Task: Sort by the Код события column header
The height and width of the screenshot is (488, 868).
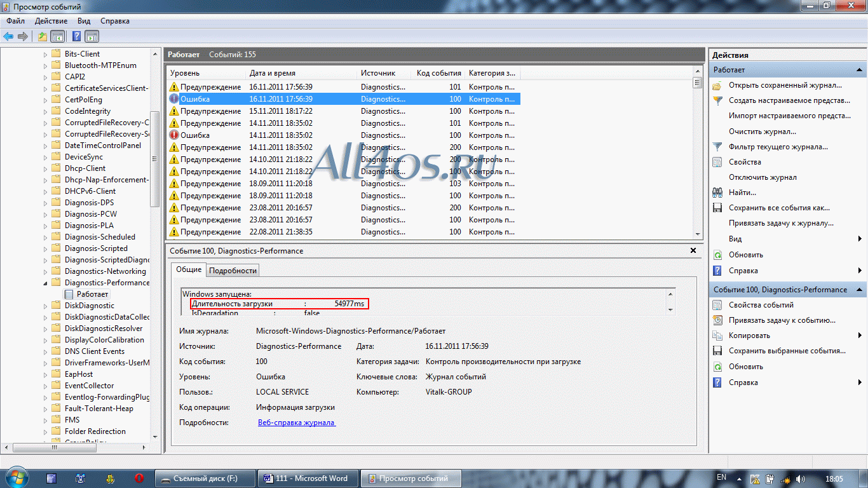Action: pos(439,73)
